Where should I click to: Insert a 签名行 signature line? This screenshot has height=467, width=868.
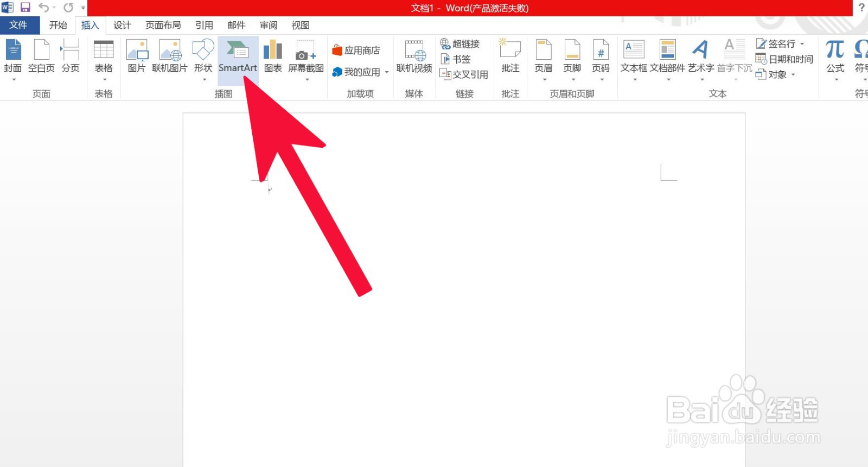pyautogui.click(x=776, y=43)
